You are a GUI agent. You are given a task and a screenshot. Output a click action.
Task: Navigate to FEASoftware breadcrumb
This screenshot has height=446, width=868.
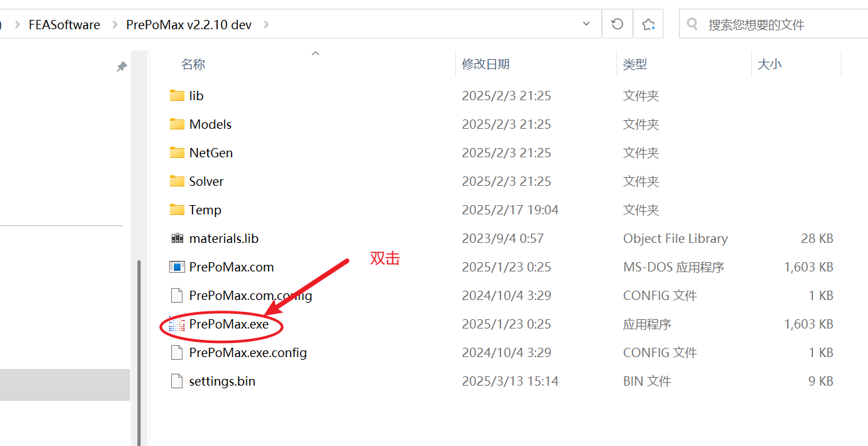[x=64, y=25]
